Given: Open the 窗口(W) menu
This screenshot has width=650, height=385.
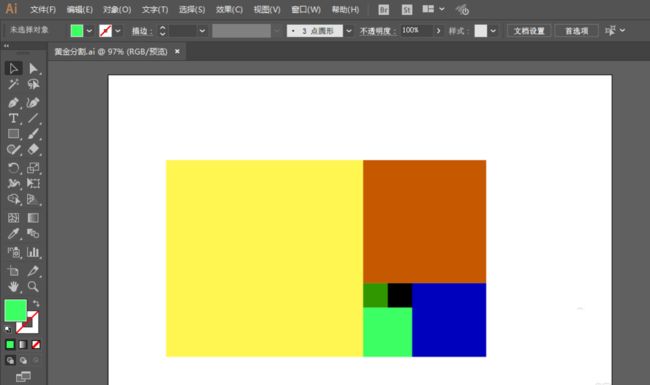Looking at the screenshot, I should pyautogui.click(x=306, y=10).
